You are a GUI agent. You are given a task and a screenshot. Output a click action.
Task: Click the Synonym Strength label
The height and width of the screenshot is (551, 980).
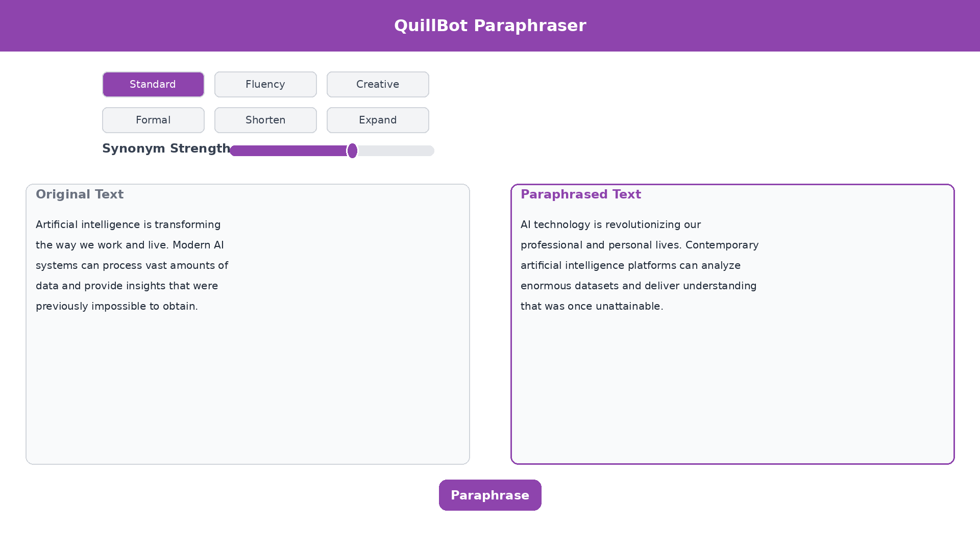point(166,148)
